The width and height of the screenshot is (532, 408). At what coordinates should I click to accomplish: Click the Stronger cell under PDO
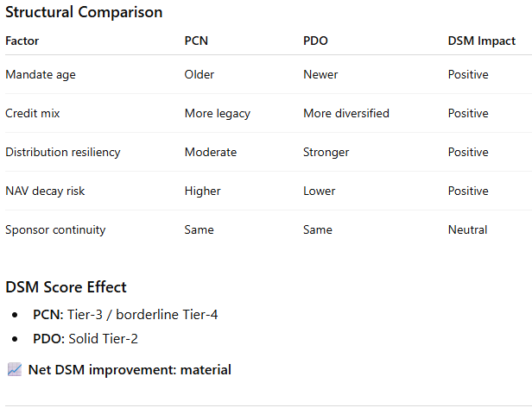pos(326,153)
